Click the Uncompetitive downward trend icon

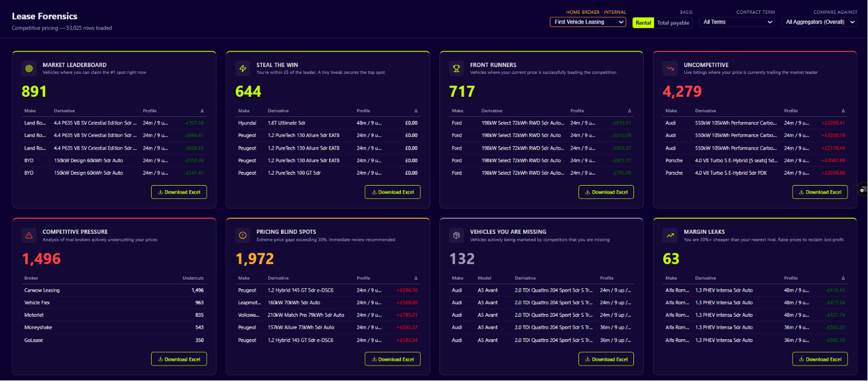pyautogui.click(x=670, y=68)
